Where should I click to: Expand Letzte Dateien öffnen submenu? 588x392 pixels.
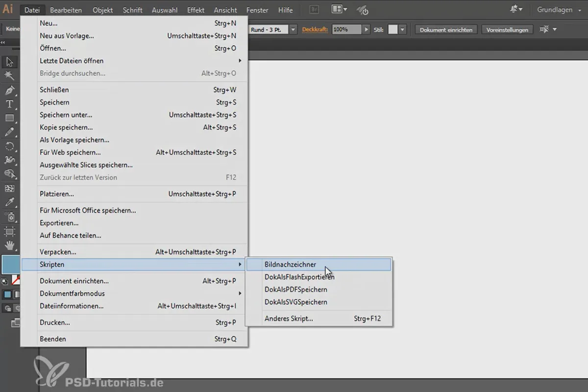point(135,61)
